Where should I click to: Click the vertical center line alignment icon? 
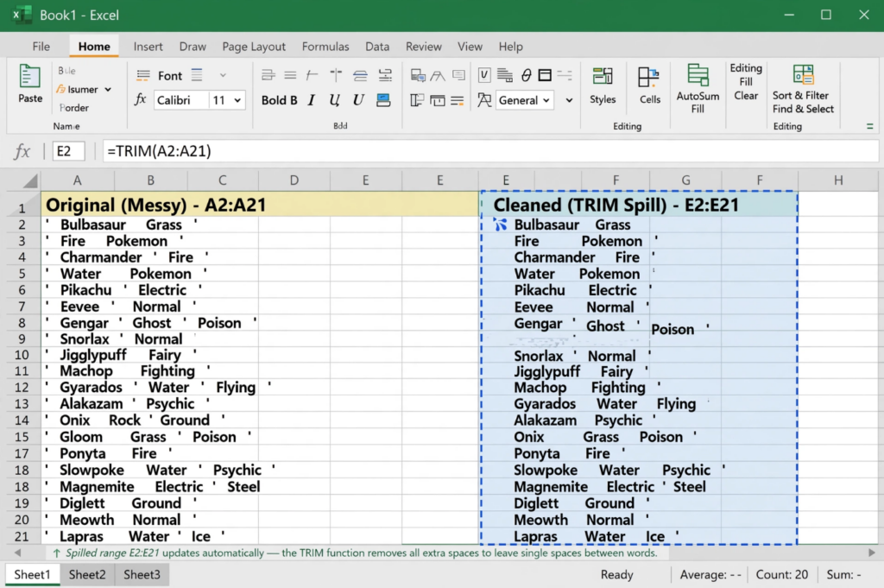336,75
